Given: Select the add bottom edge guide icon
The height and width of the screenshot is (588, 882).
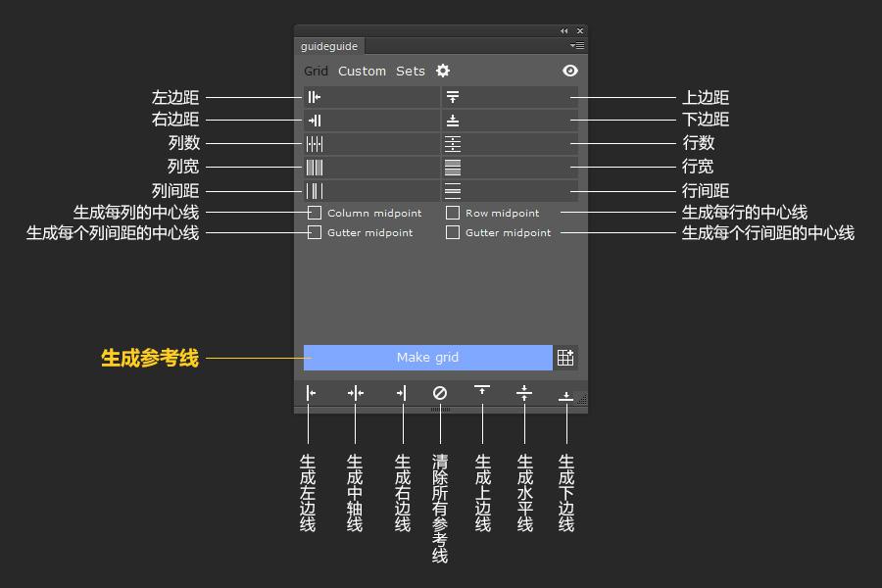Looking at the screenshot, I should (x=564, y=392).
